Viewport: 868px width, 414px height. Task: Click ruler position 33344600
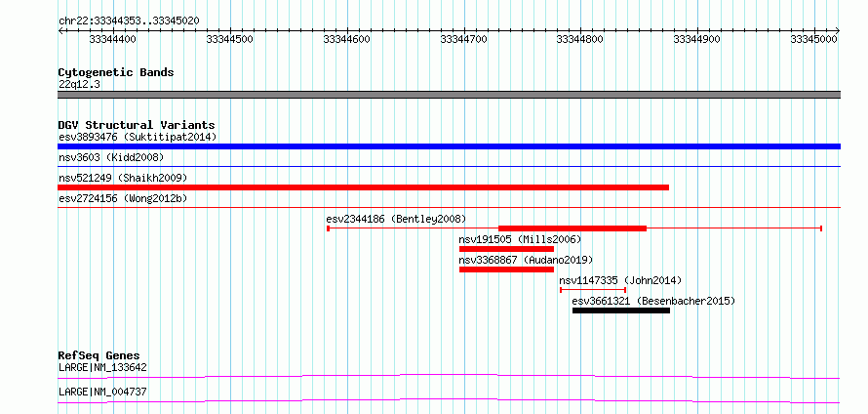347,39
